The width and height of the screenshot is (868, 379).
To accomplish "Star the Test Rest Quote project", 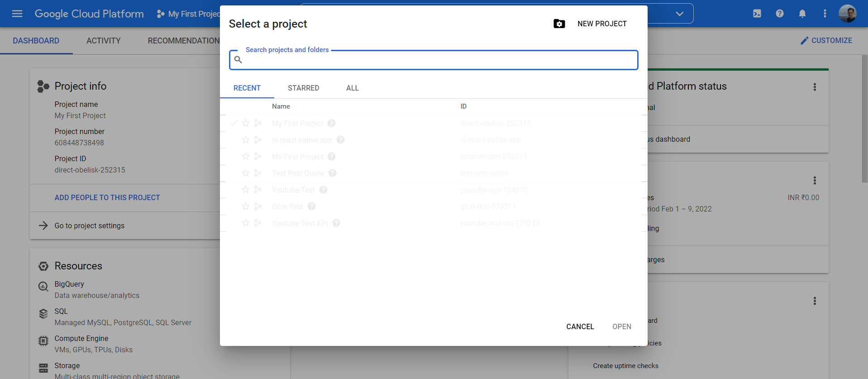I will 246,173.
